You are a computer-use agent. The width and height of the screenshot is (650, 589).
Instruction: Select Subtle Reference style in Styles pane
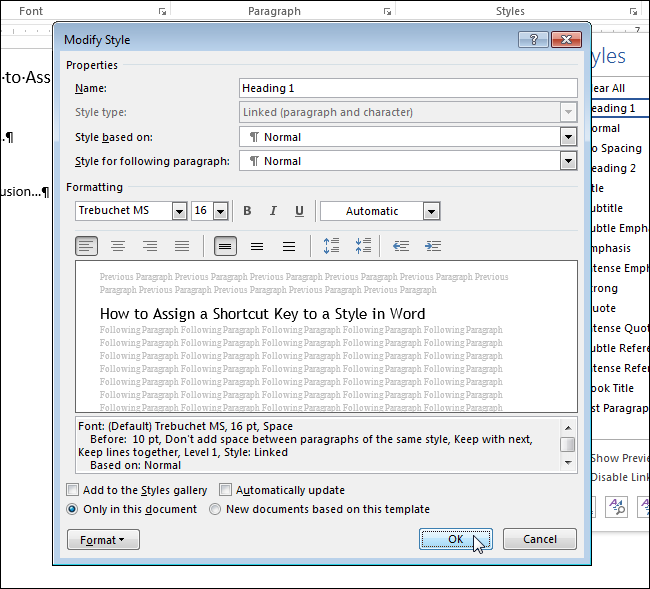(x=620, y=348)
